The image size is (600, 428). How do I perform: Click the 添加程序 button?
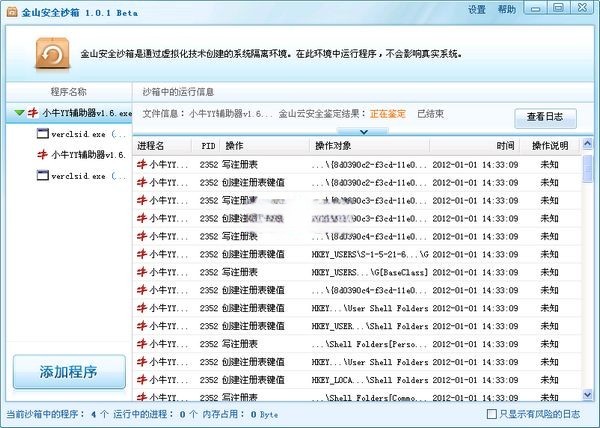click(69, 372)
